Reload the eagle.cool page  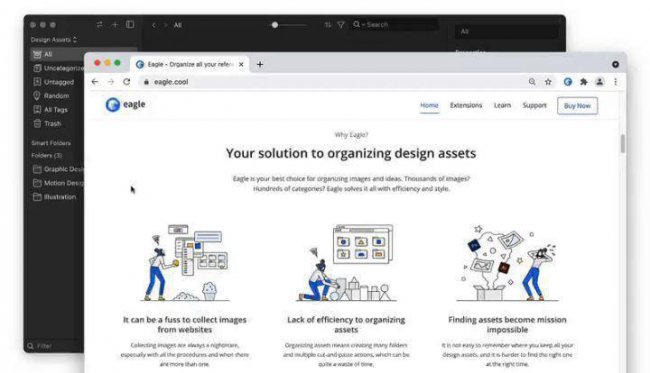pyautogui.click(x=126, y=82)
